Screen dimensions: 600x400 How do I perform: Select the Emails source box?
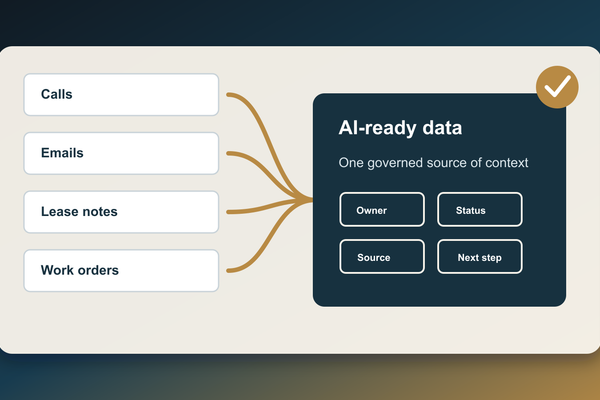pos(121,153)
